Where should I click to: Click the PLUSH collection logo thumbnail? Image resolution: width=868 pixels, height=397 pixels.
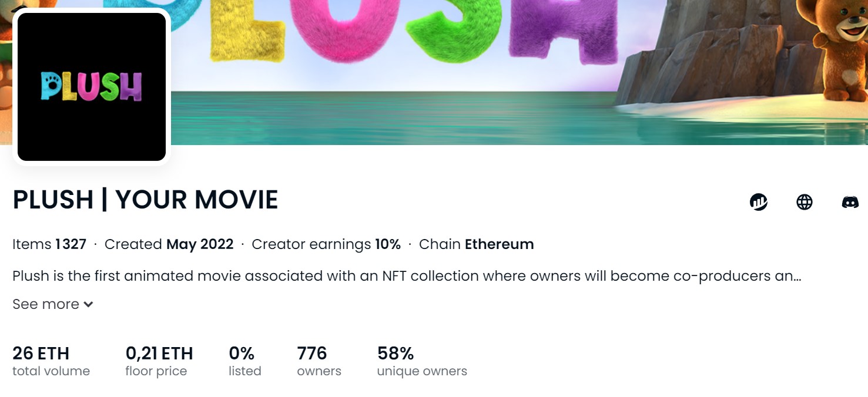92,87
